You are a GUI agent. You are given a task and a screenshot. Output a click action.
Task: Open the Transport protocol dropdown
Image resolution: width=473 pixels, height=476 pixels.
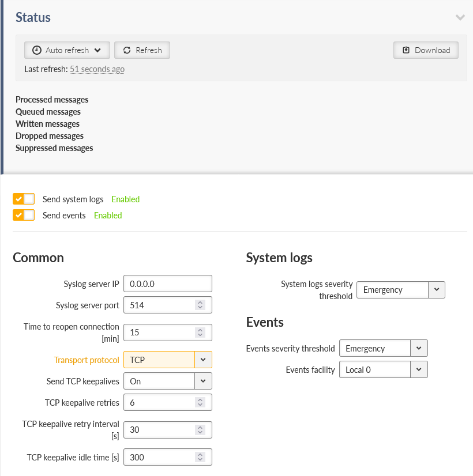[x=168, y=360]
